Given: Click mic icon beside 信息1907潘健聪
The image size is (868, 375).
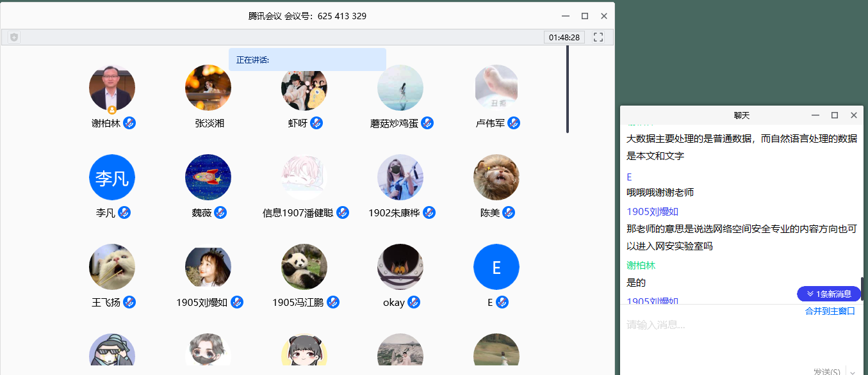Looking at the screenshot, I should coord(343,212).
